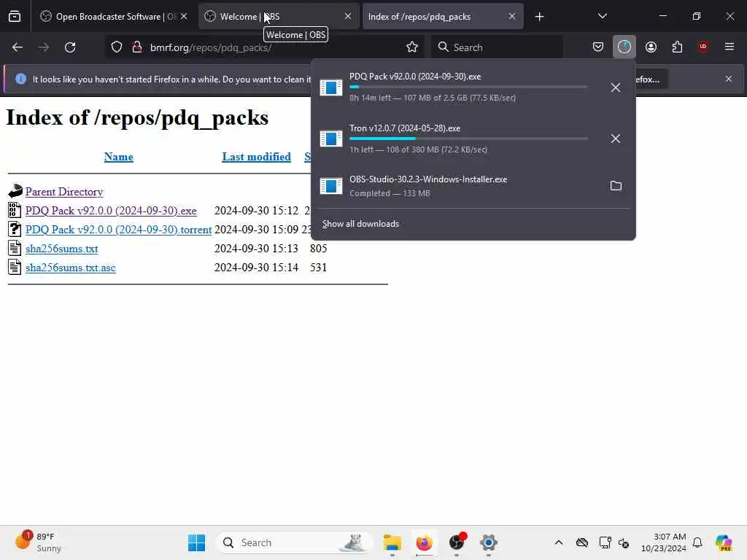Click the Firefox taskbar icon

[424, 542]
